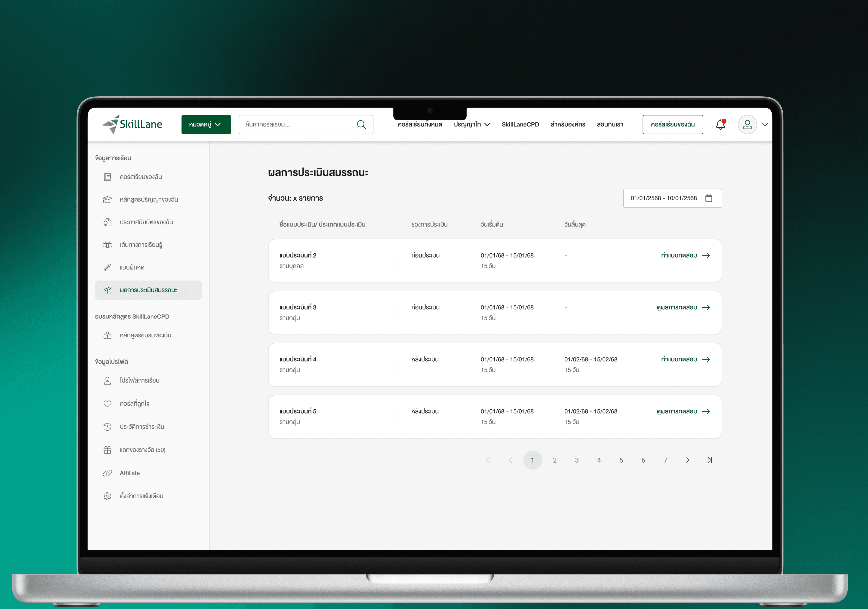This screenshot has height=609, width=868.
Task: Click the SkillLane logo
Action: tap(132, 124)
